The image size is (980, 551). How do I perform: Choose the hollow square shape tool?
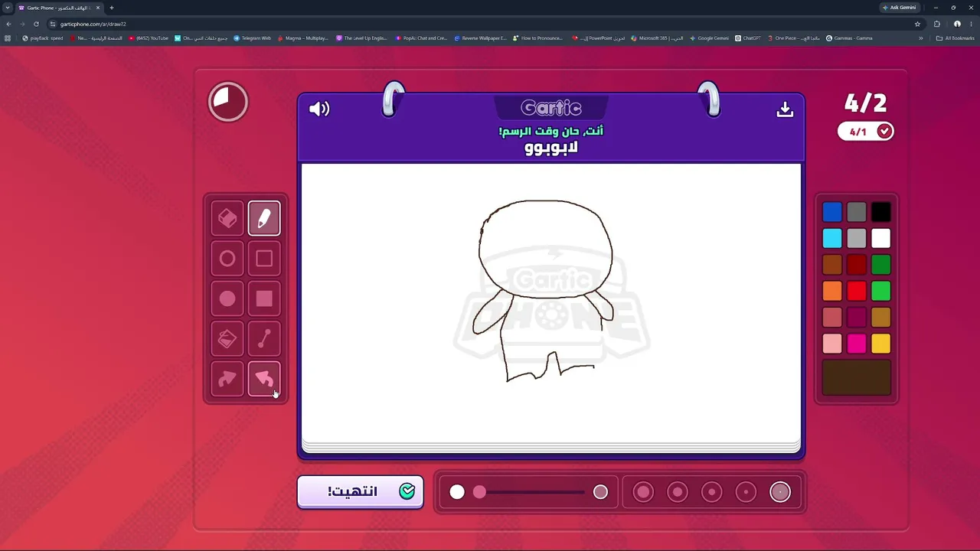pyautogui.click(x=264, y=259)
